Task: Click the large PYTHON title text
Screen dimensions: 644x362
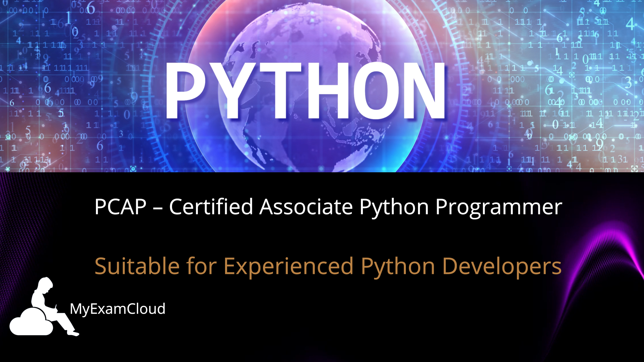Action: coord(305,90)
